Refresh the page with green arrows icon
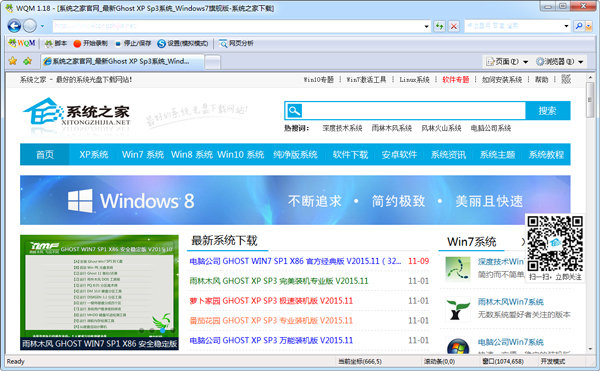The width and height of the screenshot is (600, 371). [439, 26]
